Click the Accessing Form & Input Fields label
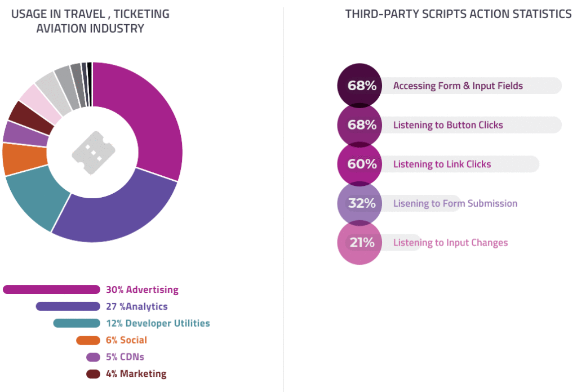Viewport: 577px width, 392px height. coord(458,86)
